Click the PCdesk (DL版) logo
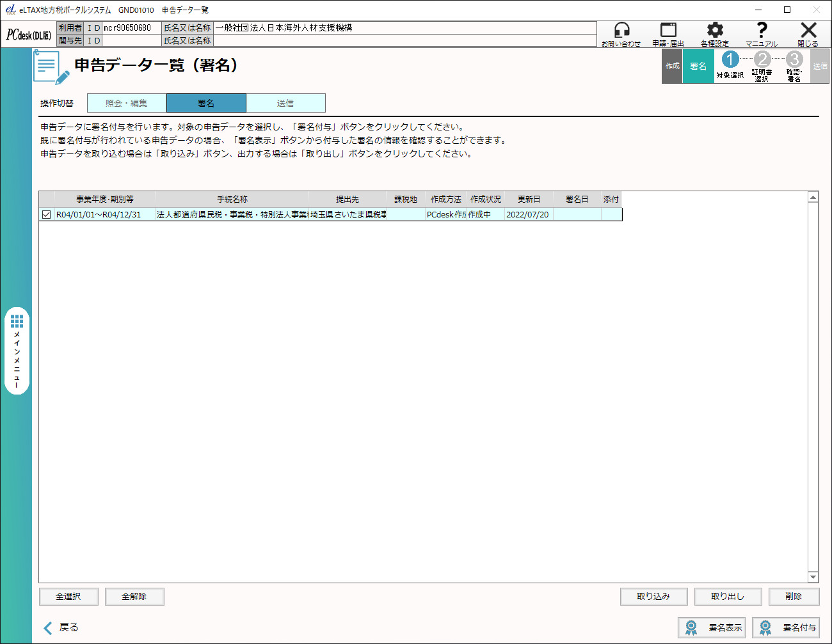 29,35
